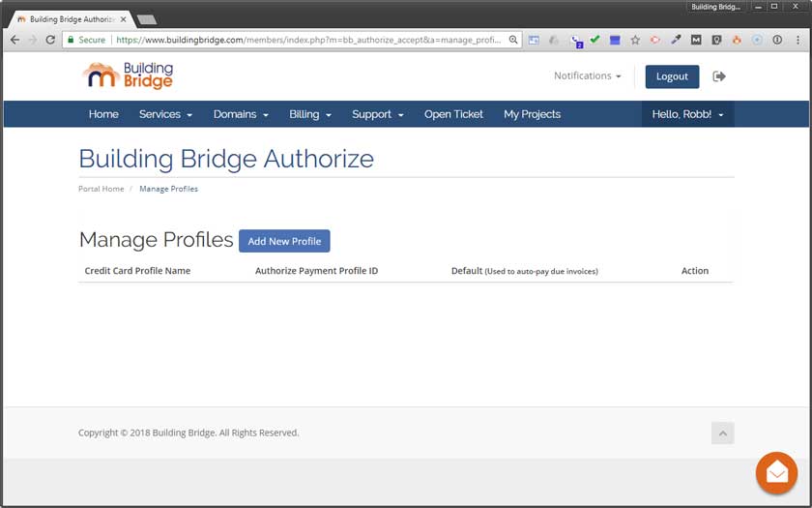Image resolution: width=812 pixels, height=508 pixels.
Task: Follow the Portal Home breadcrumb link
Action: click(x=101, y=189)
